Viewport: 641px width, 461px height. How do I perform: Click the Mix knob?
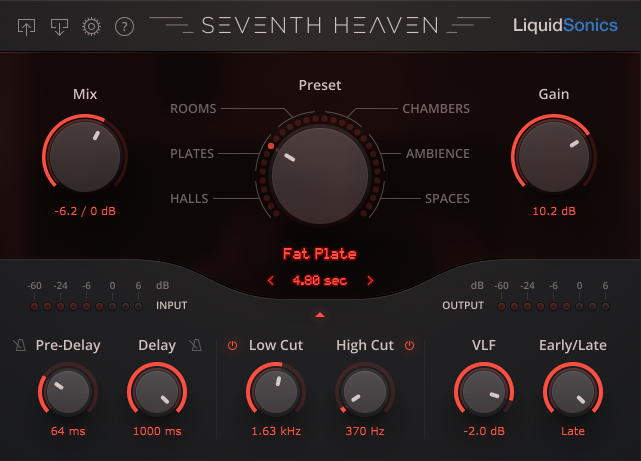(x=85, y=157)
